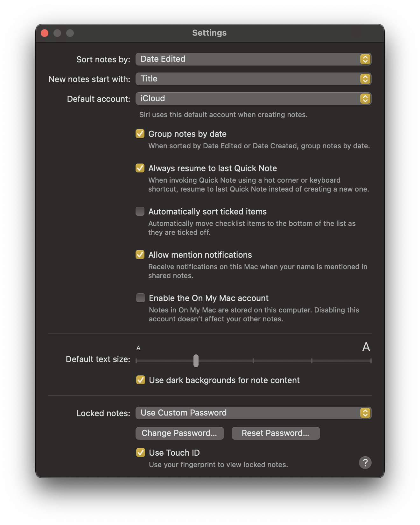Enable Automatically sort ticked items
The width and height of the screenshot is (420, 525).
(140, 212)
